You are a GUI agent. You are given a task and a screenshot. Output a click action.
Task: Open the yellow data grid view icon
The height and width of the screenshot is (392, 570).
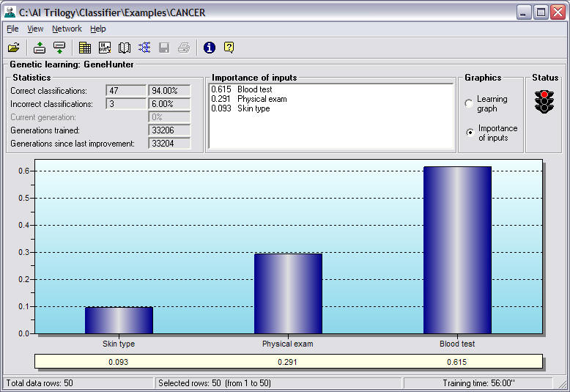85,48
